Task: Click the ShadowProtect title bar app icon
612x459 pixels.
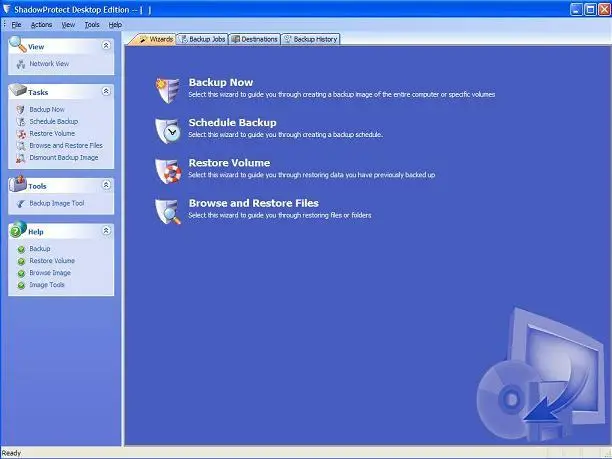Action: (7, 9)
